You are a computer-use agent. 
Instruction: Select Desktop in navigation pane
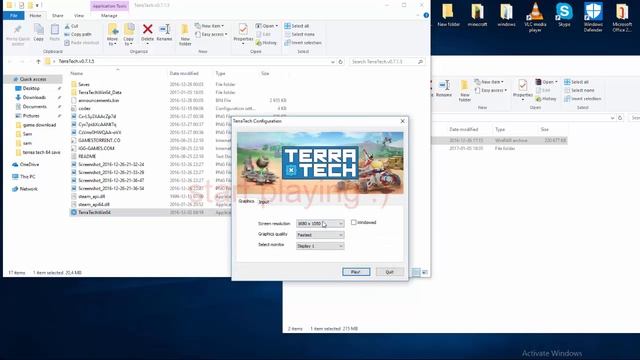[31, 88]
